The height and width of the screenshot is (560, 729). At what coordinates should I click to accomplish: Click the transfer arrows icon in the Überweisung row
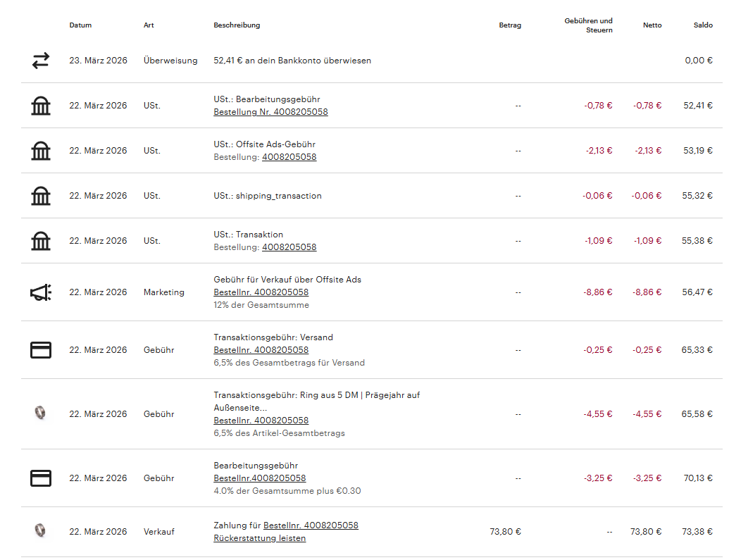(41, 61)
